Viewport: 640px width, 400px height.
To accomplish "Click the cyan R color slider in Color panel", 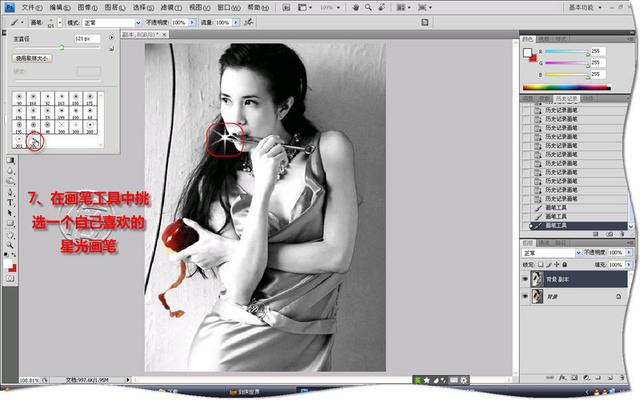I will (x=568, y=51).
